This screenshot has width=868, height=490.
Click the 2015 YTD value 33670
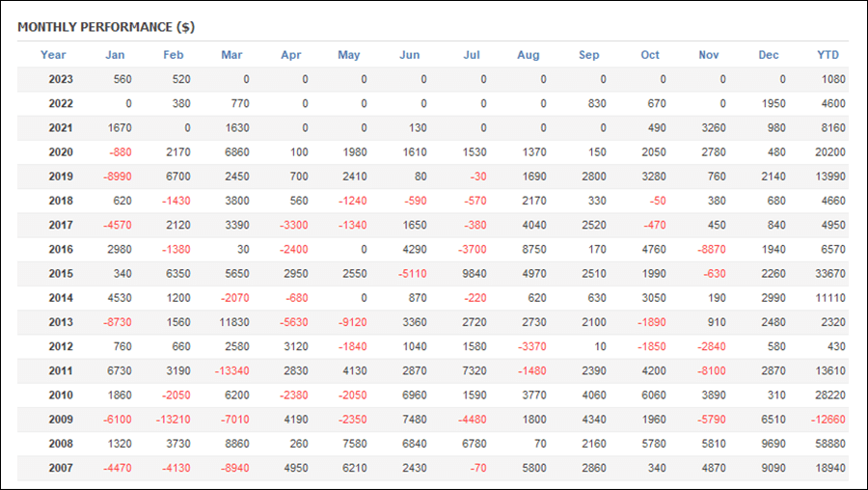(x=830, y=274)
